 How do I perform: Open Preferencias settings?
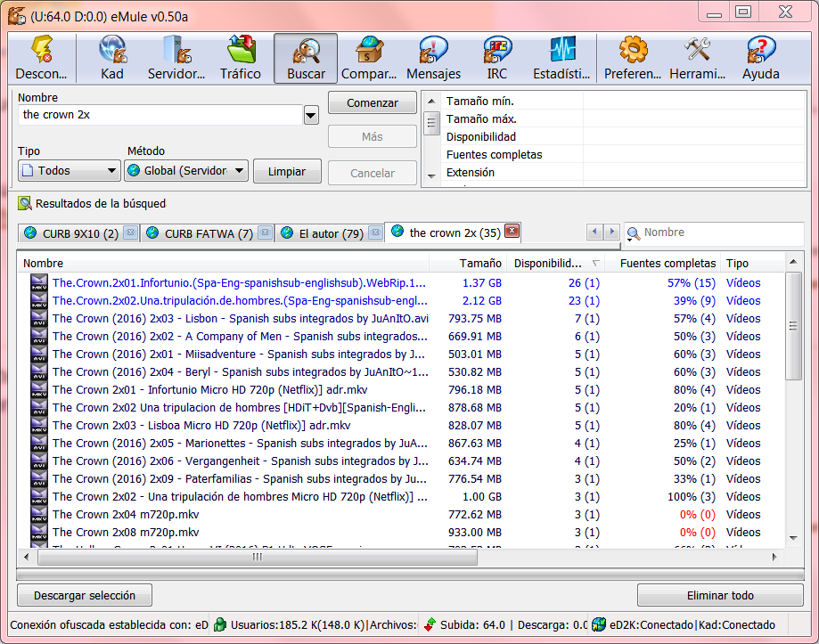pyautogui.click(x=633, y=58)
